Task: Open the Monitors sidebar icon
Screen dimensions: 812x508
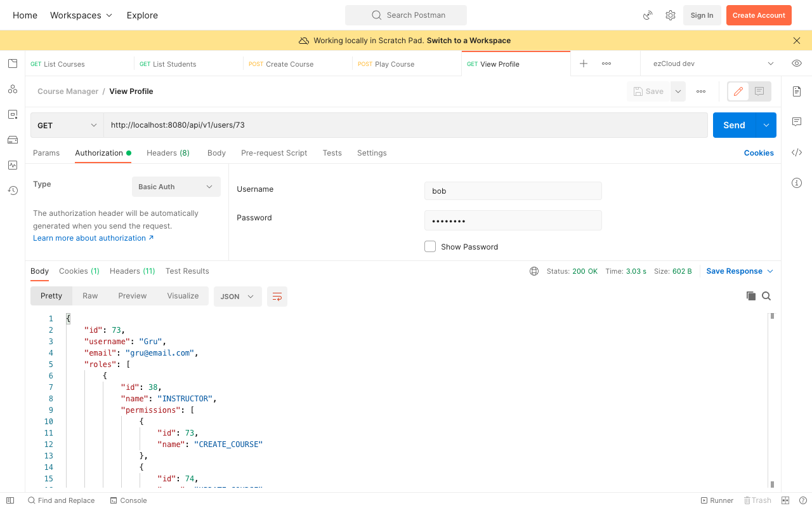Action: tap(13, 165)
